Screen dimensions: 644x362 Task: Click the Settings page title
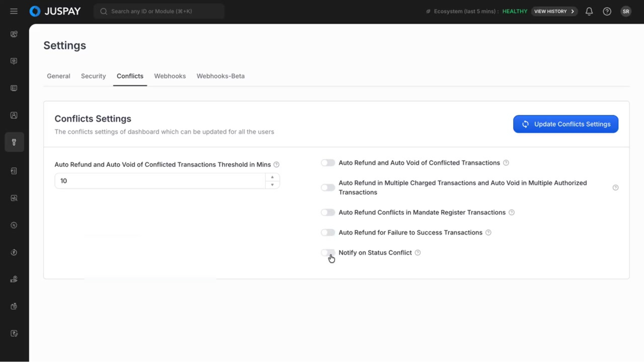pos(65,45)
